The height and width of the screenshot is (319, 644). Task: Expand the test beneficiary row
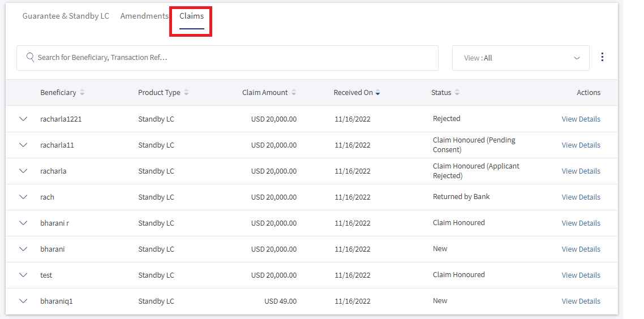pyautogui.click(x=23, y=275)
